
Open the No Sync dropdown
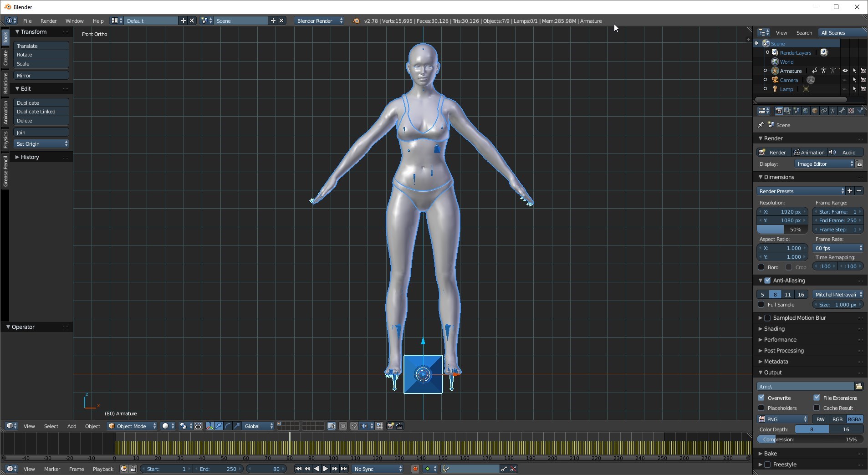click(378, 469)
